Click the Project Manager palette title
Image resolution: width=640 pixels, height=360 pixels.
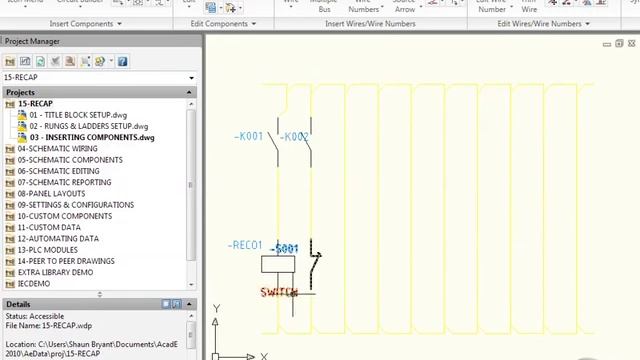pos(32,41)
